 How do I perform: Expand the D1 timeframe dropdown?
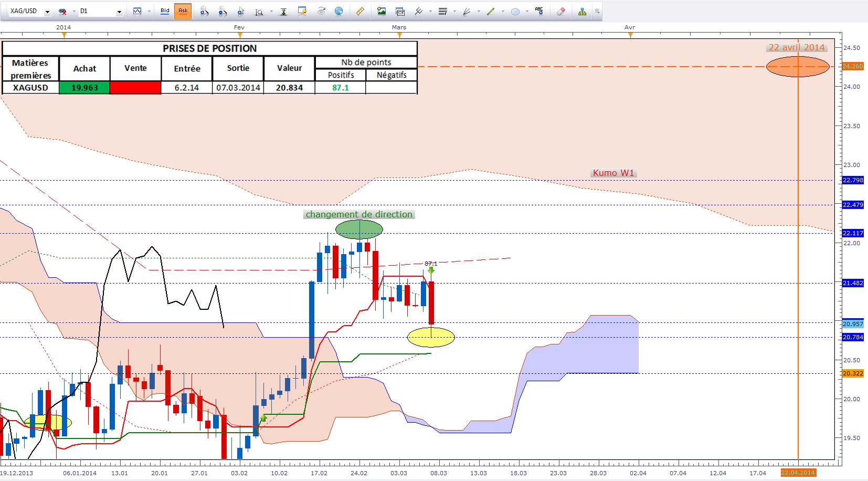[x=119, y=12]
